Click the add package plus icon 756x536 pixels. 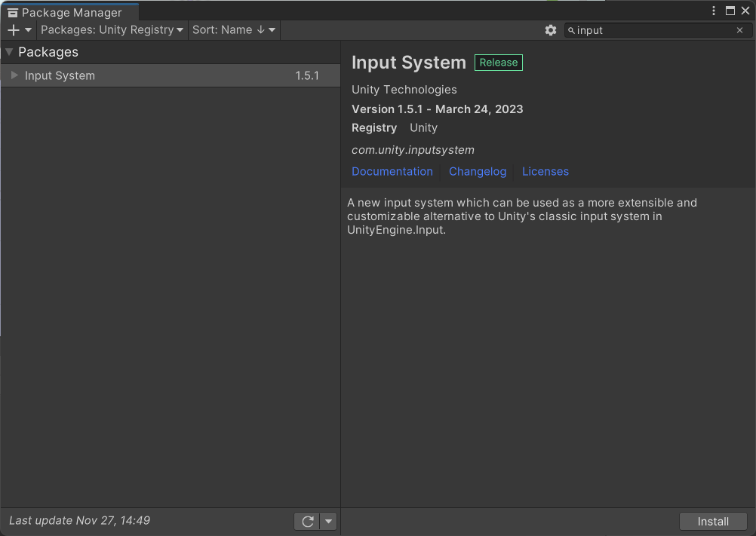click(14, 30)
